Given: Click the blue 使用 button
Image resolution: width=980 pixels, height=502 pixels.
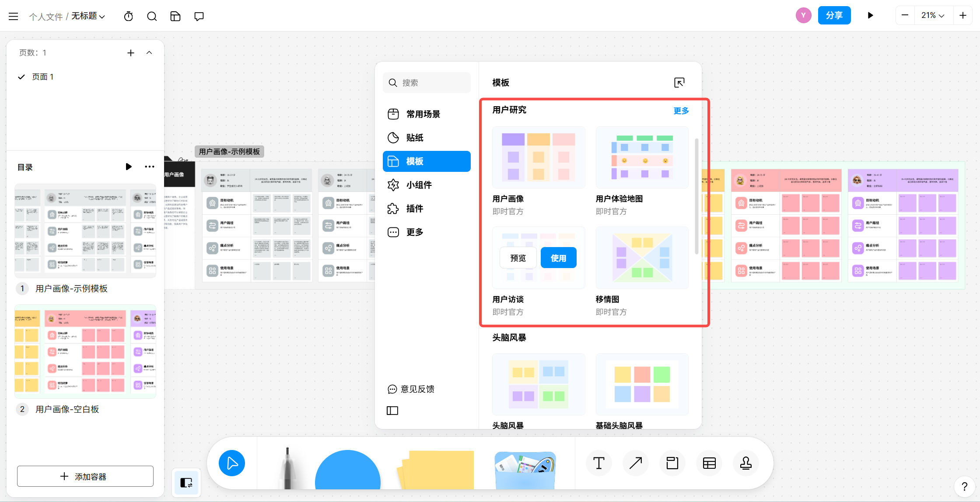Looking at the screenshot, I should click(558, 258).
